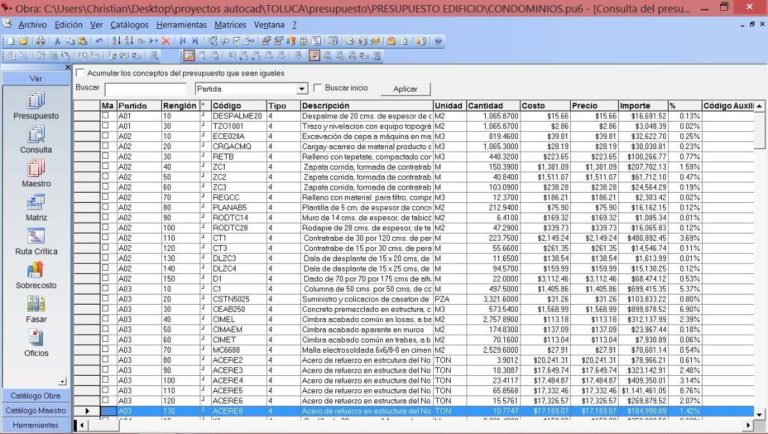Click the sidebar scroll-down arrow below Oficios

pos(63,381)
